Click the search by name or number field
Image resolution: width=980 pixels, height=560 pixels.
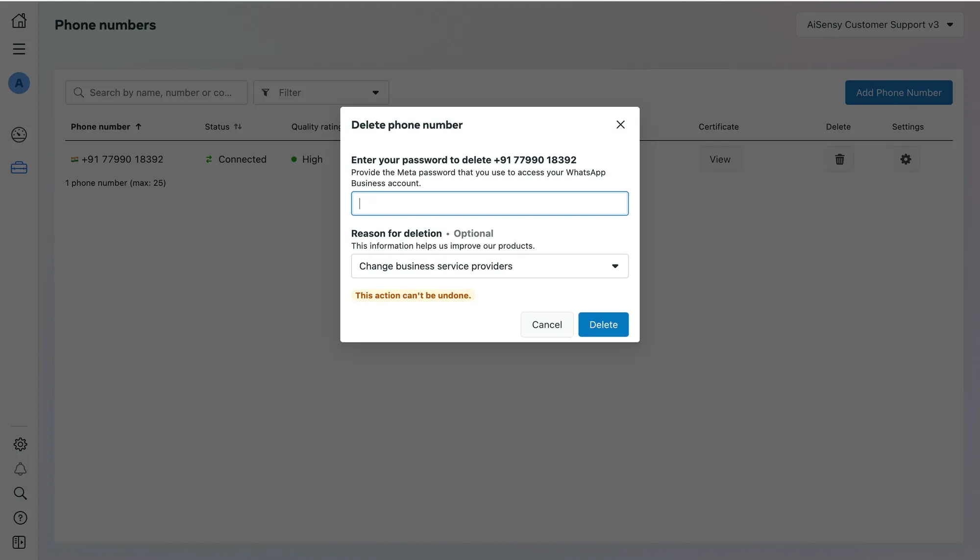[156, 93]
